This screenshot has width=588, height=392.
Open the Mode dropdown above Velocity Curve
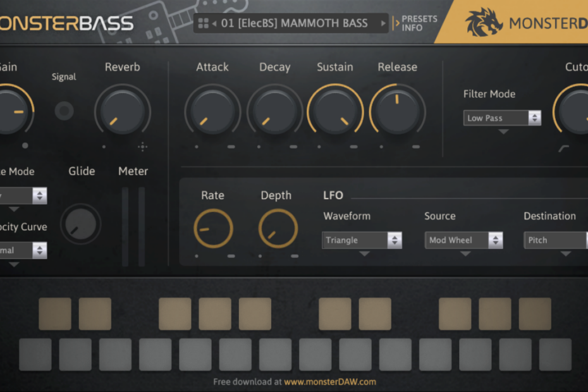(23, 195)
